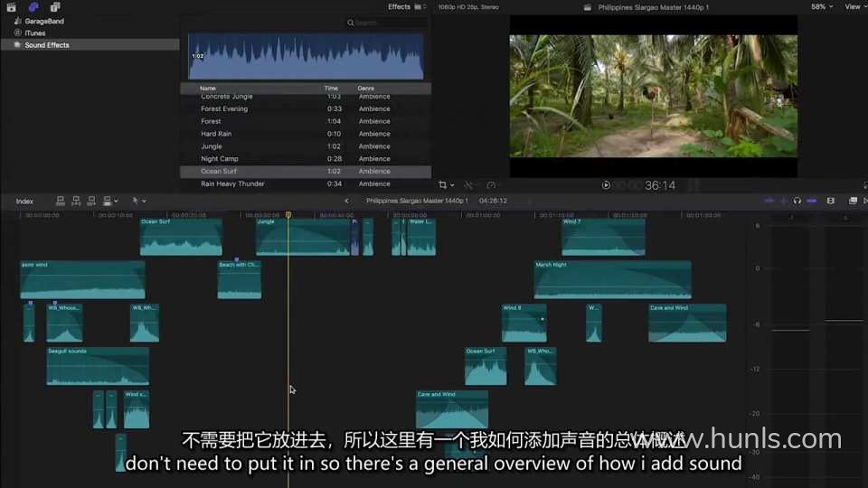Screen dimensions: 868x488
Task: Select the Forest sound effect row
Action: point(306,121)
